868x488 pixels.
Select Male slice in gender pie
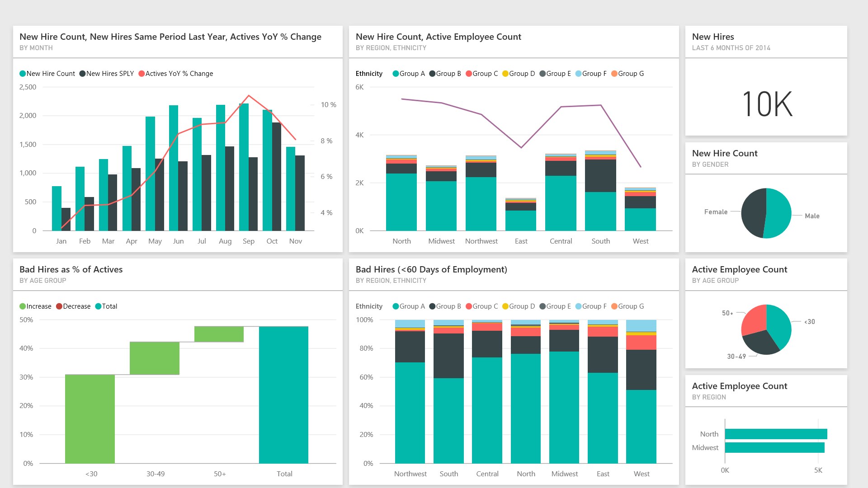coord(778,212)
